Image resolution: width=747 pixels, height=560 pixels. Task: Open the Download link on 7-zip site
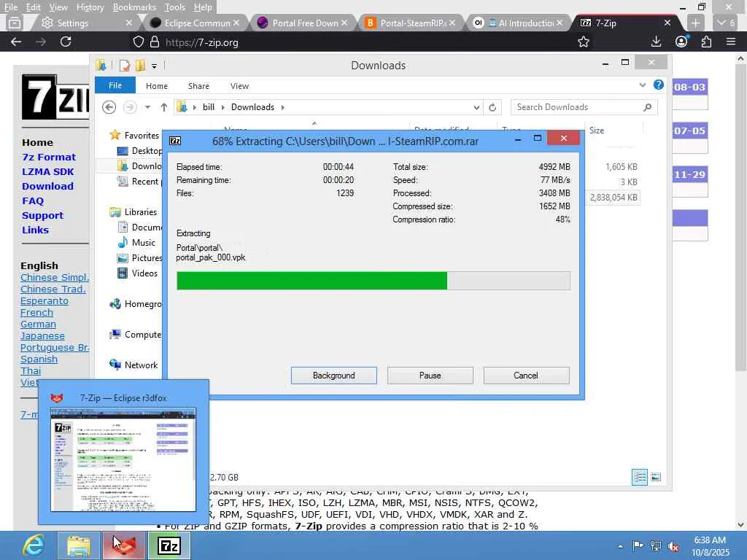[47, 187]
